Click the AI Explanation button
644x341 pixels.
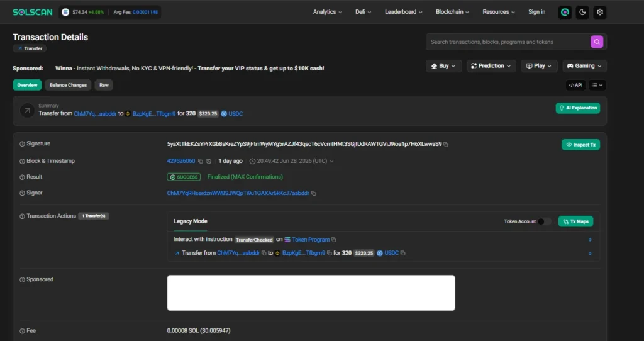578,108
